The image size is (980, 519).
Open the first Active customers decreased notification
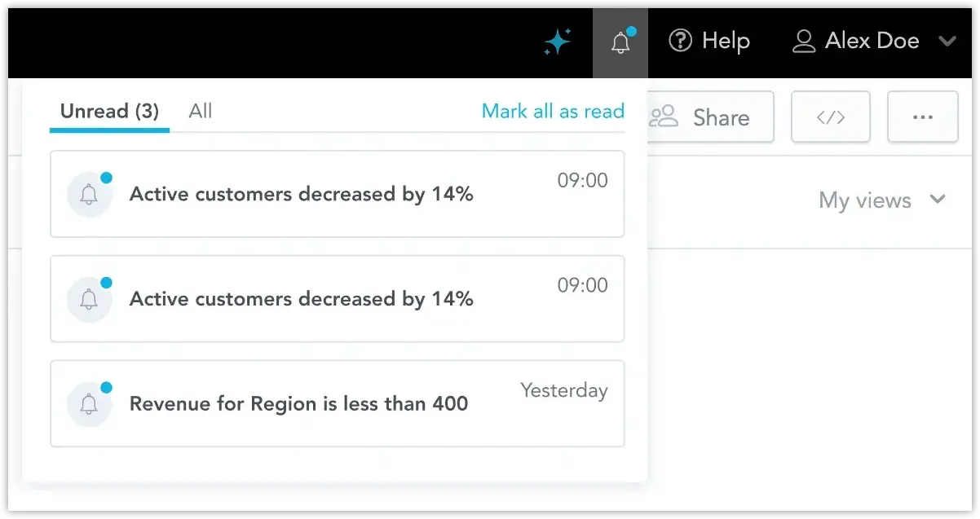[301, 194]
